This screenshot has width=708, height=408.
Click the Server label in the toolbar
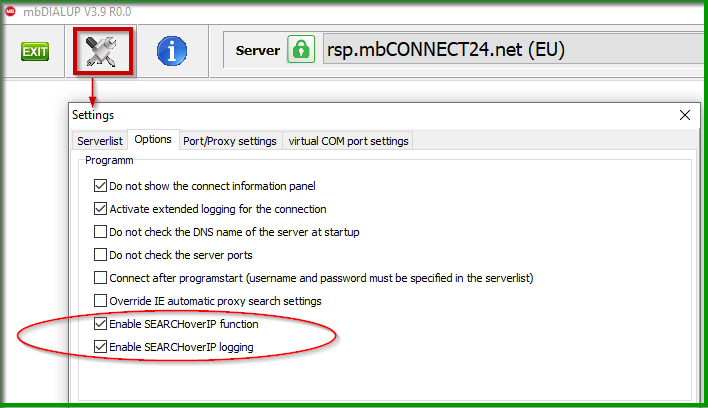point(257,51)
